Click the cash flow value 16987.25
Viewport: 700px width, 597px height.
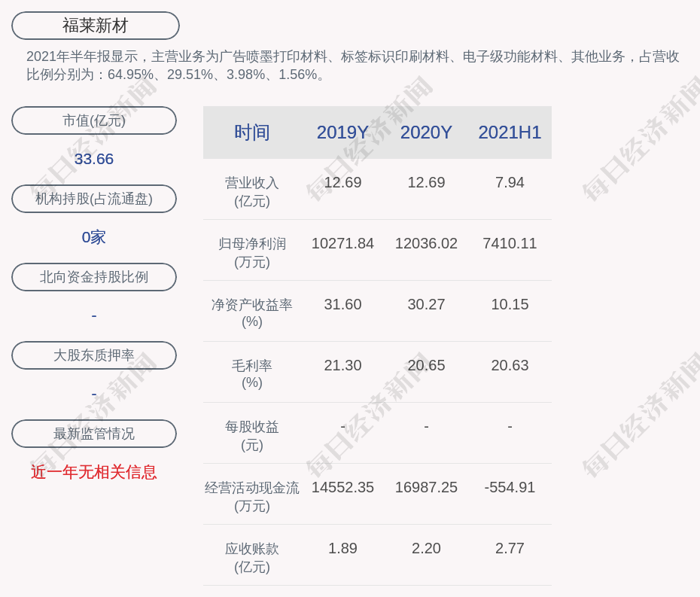pos(426,487)
